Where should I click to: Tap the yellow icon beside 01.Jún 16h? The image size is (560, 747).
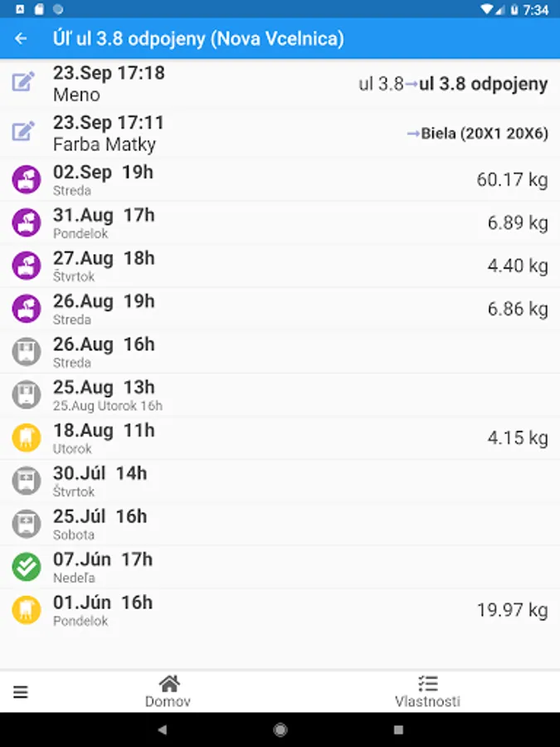(x=27, y=611)
